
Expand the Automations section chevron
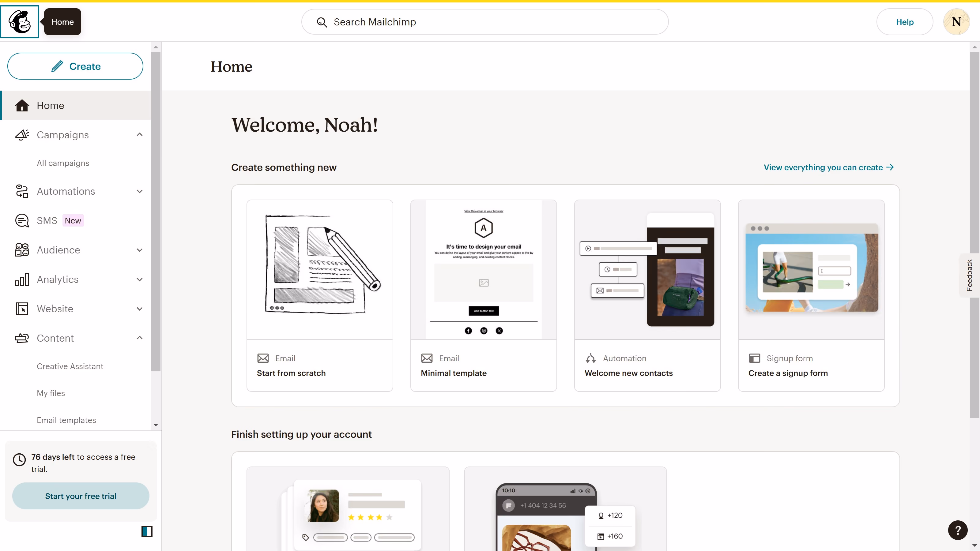(140, 191)
